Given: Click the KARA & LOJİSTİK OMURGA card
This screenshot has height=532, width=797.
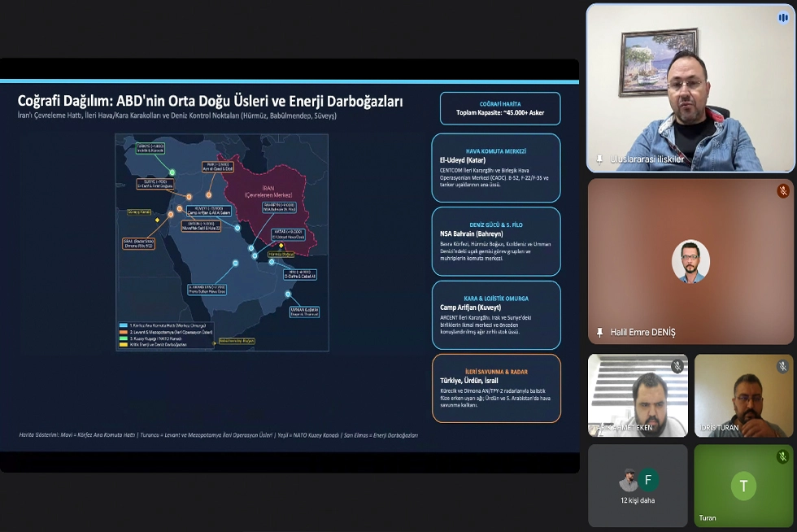Looking at the screenshot, I should pos(496,315).
